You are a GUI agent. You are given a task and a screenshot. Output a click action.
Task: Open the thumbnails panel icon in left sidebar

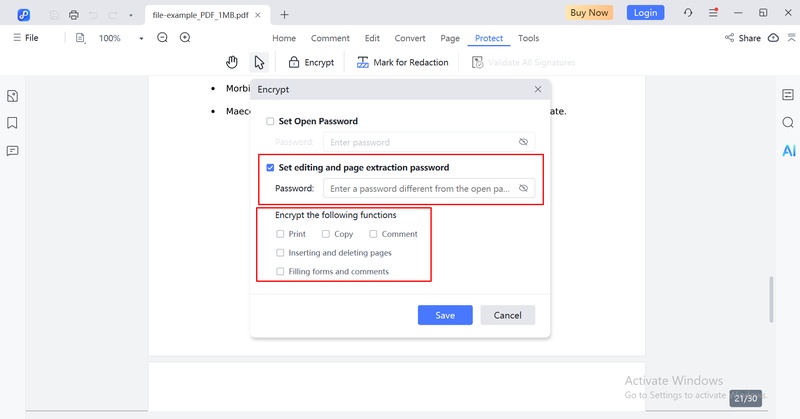[x=12, y=96]
